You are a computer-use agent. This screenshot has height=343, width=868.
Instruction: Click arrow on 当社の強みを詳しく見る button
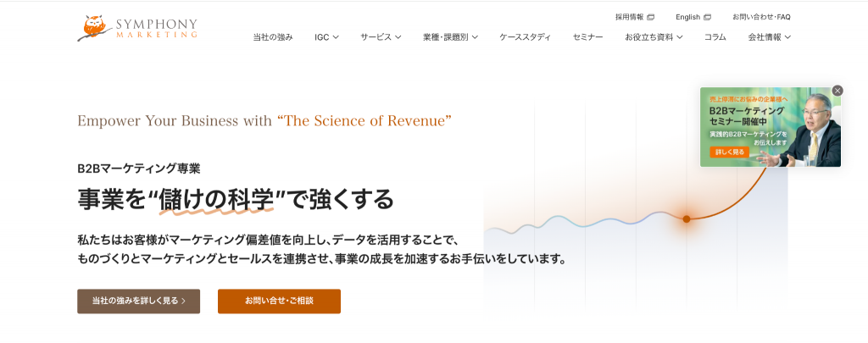pyautogui.click(x=183, y=301)
